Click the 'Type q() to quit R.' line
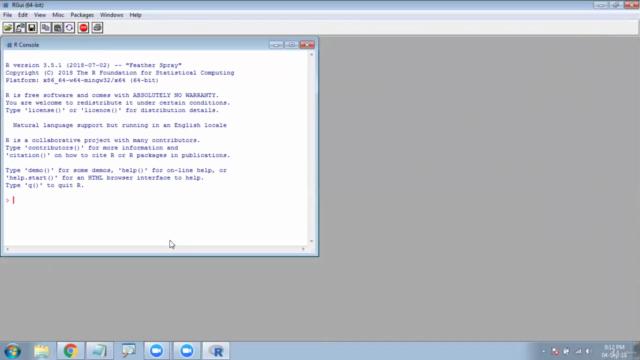The image size is (640, 360). 44,185
